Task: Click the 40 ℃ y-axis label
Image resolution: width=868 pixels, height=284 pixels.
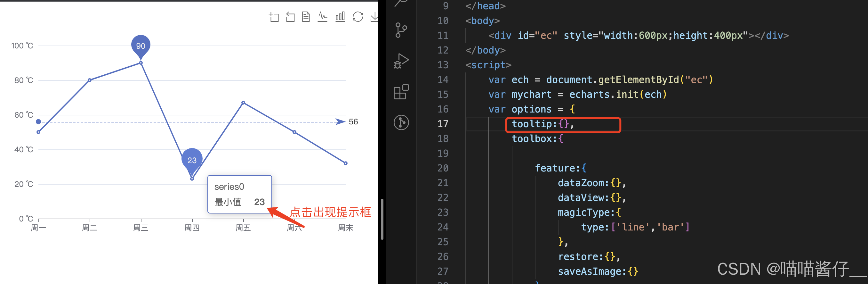Action: point(24,149)
